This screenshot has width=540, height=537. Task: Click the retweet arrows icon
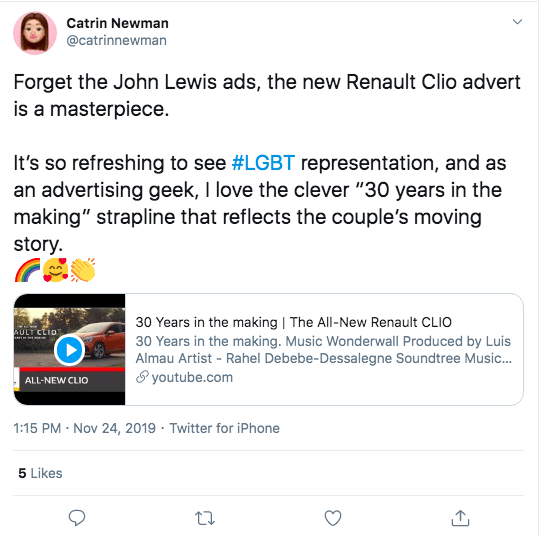(x=205, y=518)
